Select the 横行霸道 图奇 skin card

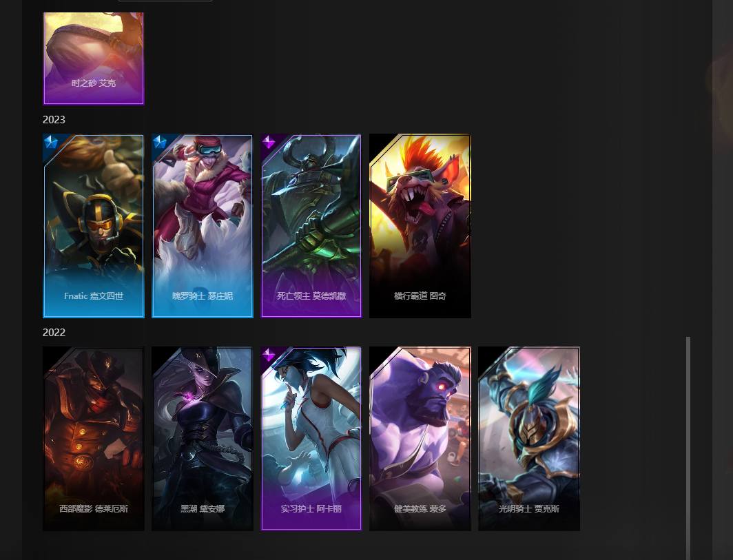420,226
